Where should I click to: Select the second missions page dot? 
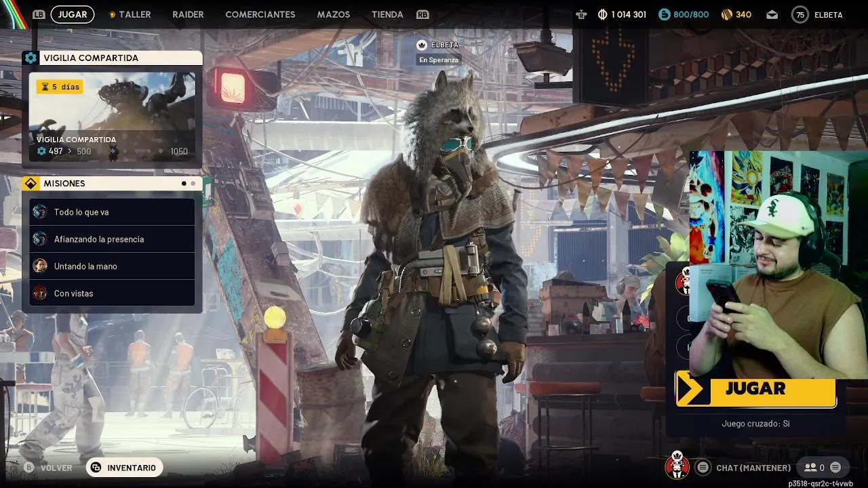pyautogui.click(x=193, y=184)
